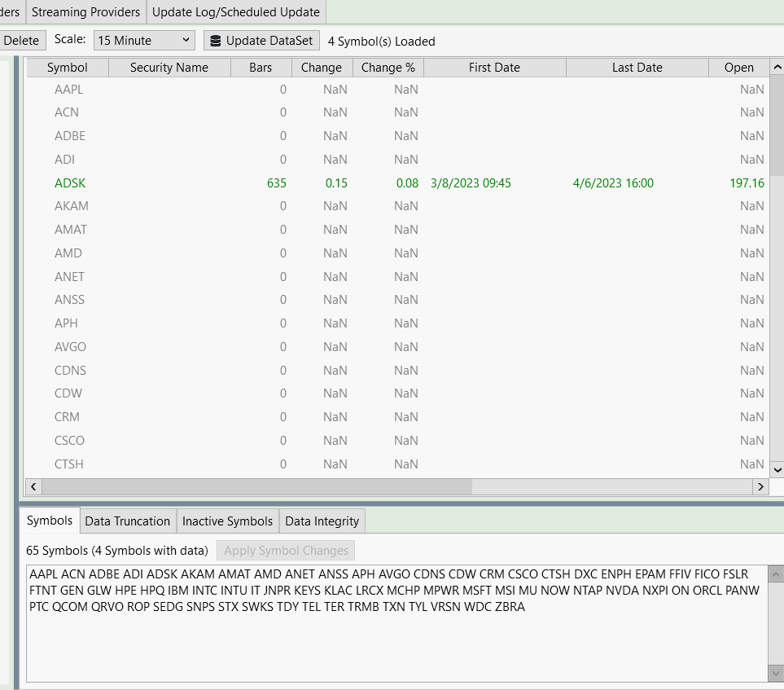Click the table horizontal scrollbar thumb
This screenshot has height=690, width=784.
(x=257, y=486)
